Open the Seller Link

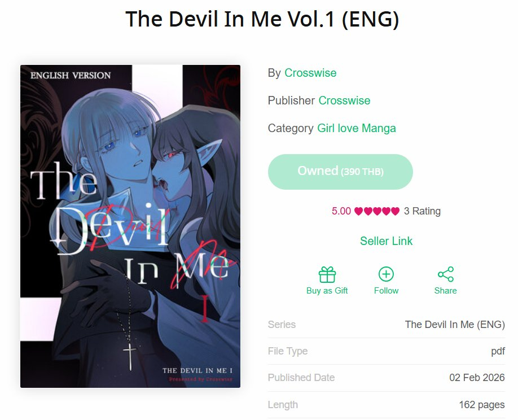386,241
